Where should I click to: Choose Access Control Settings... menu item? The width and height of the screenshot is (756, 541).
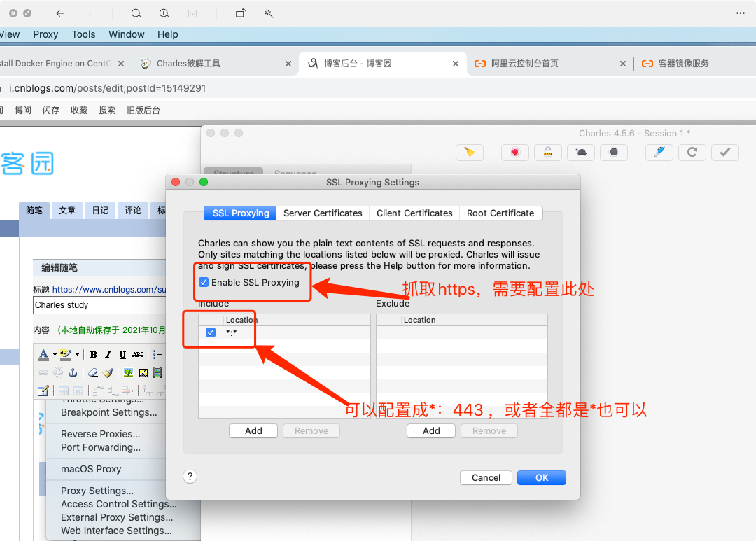tap(118, 504)
